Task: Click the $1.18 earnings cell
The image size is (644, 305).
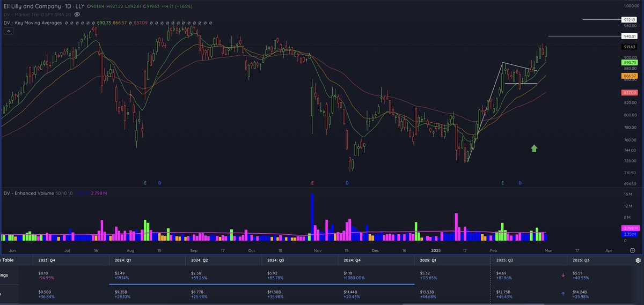Action: point(349,273)
